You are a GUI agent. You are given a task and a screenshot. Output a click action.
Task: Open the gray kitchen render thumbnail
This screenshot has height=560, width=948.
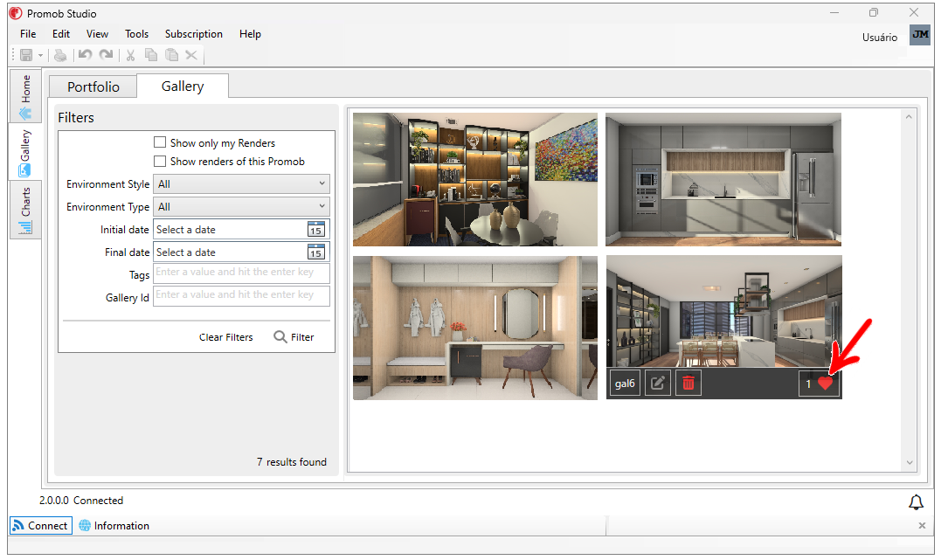click(723, 180)
